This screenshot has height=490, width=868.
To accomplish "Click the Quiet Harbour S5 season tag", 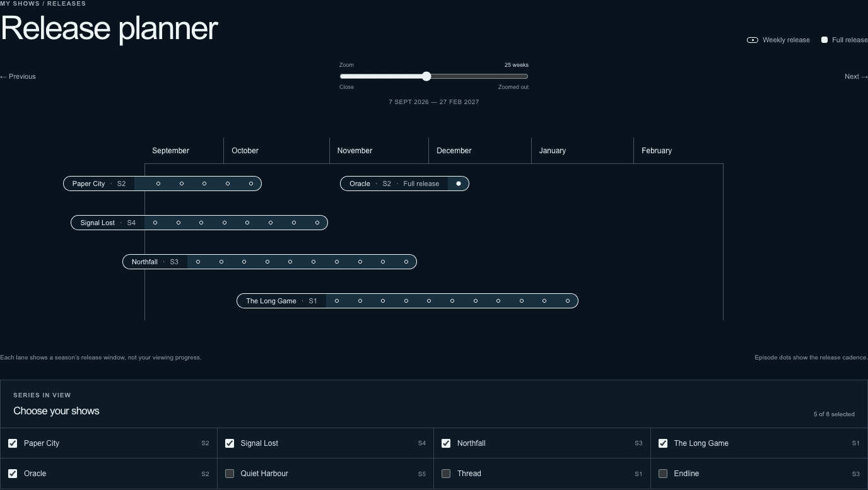I will click(422, 474).
